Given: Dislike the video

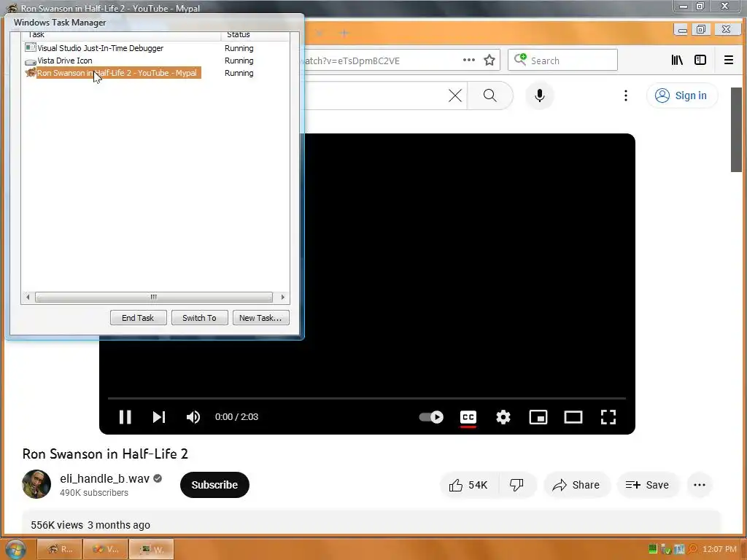Looking at the screenshot, I should 517,485.
